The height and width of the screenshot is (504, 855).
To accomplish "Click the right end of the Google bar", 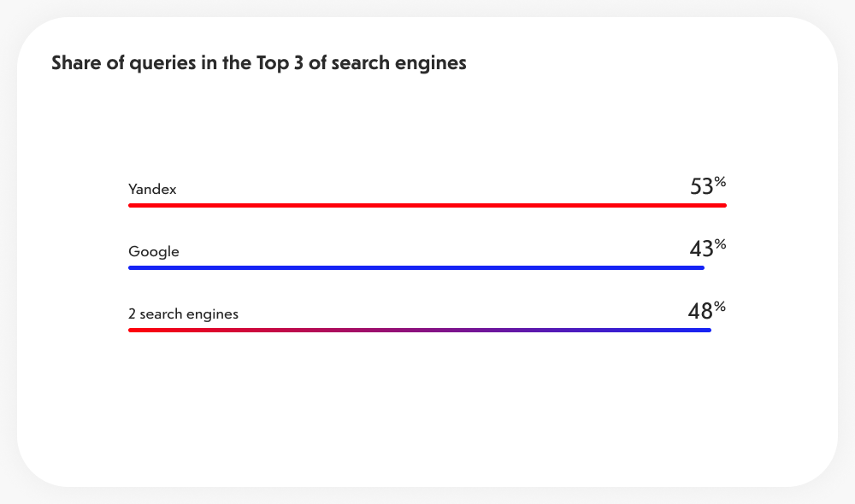I will click(699, 267).
